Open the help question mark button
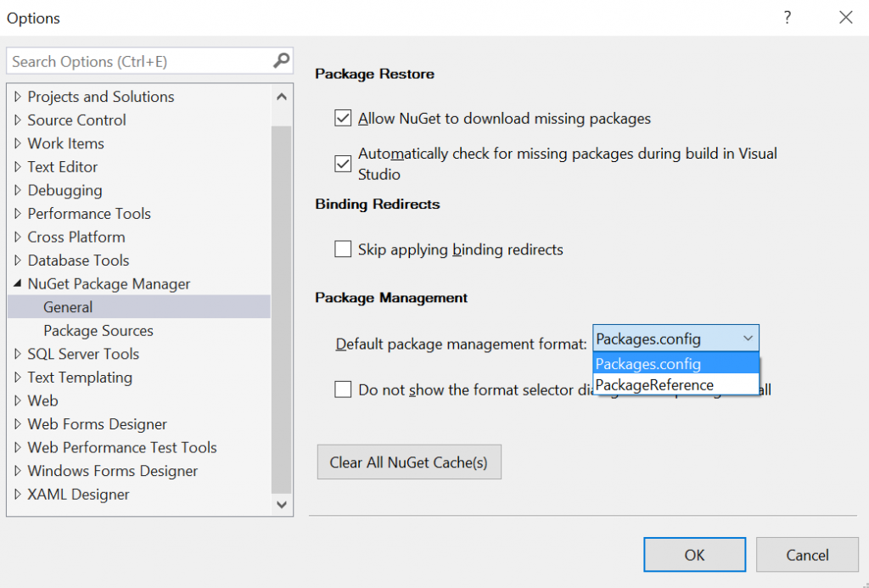The height and width of the screenshot is (588, 869). point(787,18)
